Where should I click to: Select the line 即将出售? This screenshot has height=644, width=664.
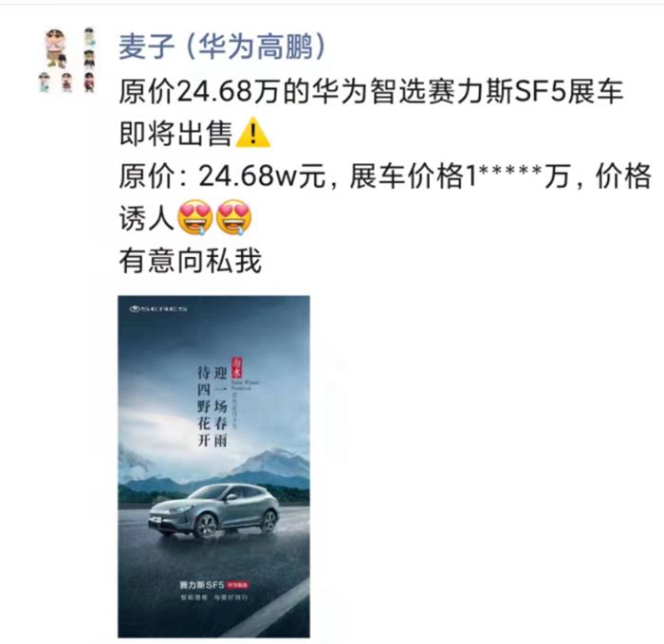[175, 133]
